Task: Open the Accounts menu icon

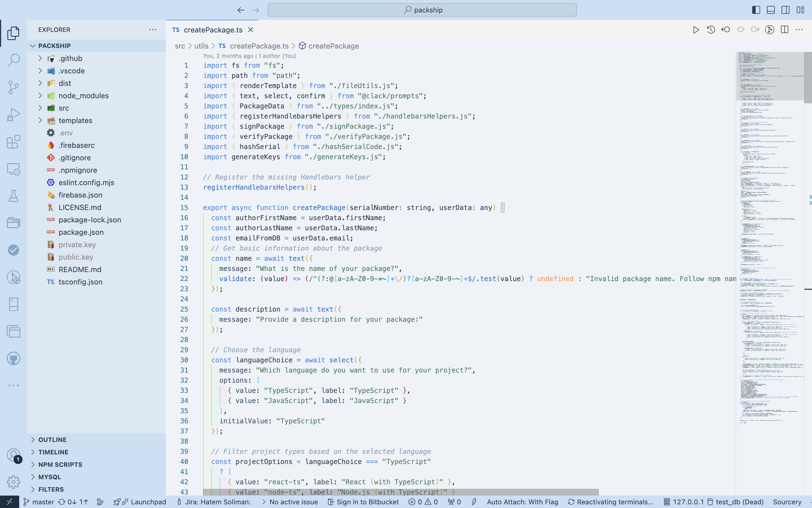Action: point(14,455)
